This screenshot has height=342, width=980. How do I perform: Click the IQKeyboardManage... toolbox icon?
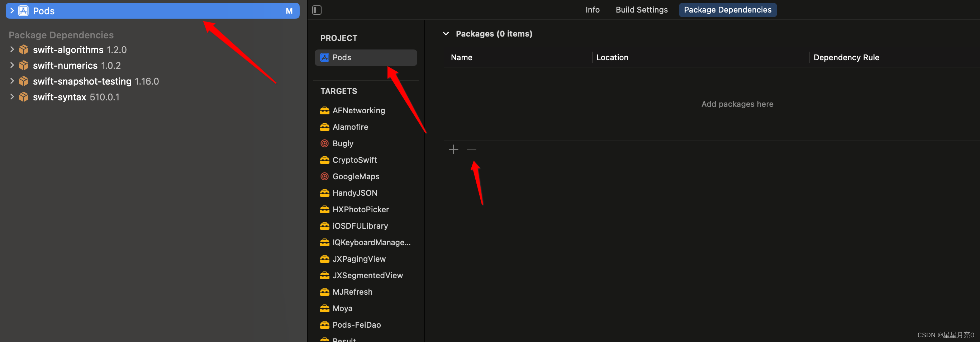pyautogui.click(x=324, y=242)
